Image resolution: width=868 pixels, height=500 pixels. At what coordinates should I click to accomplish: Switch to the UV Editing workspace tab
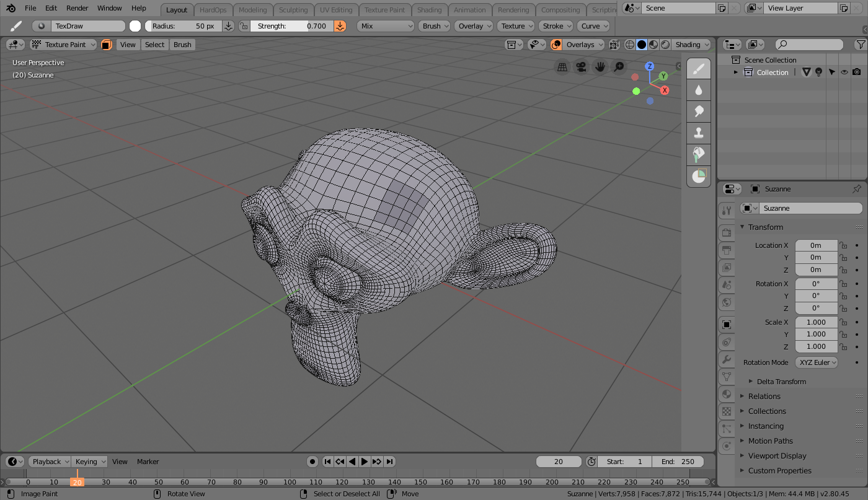coord(336,10)
